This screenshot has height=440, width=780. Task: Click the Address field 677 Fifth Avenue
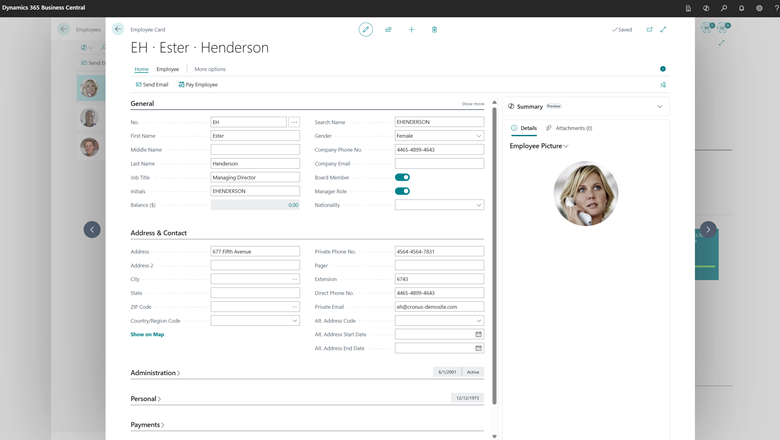255,252
